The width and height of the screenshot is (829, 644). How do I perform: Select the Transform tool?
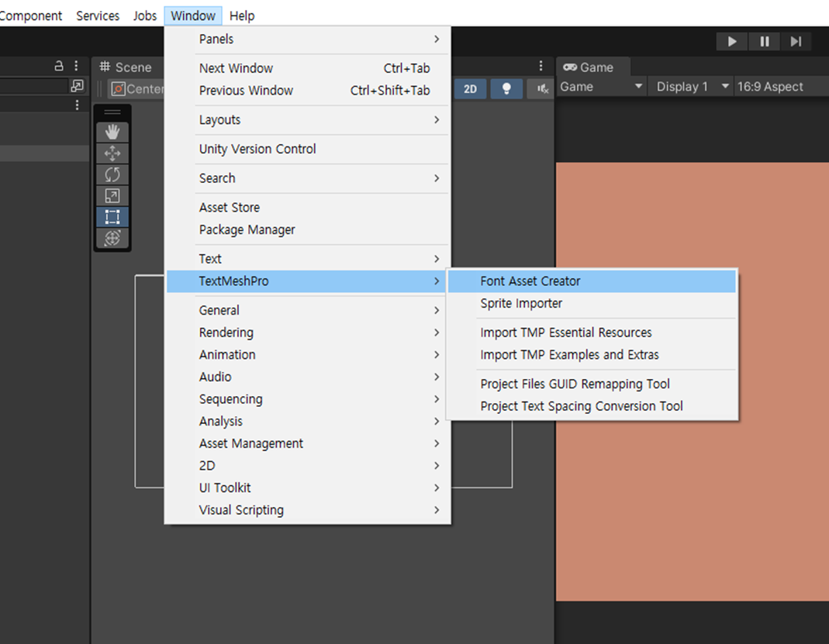pos(112,238)
